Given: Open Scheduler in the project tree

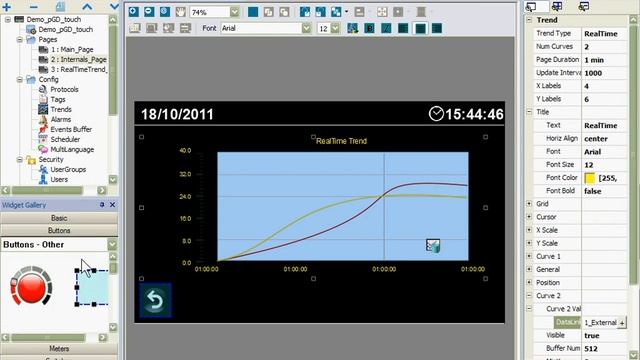Looking at the screenshot, I should pyautogui.click(x=65, y=140).
